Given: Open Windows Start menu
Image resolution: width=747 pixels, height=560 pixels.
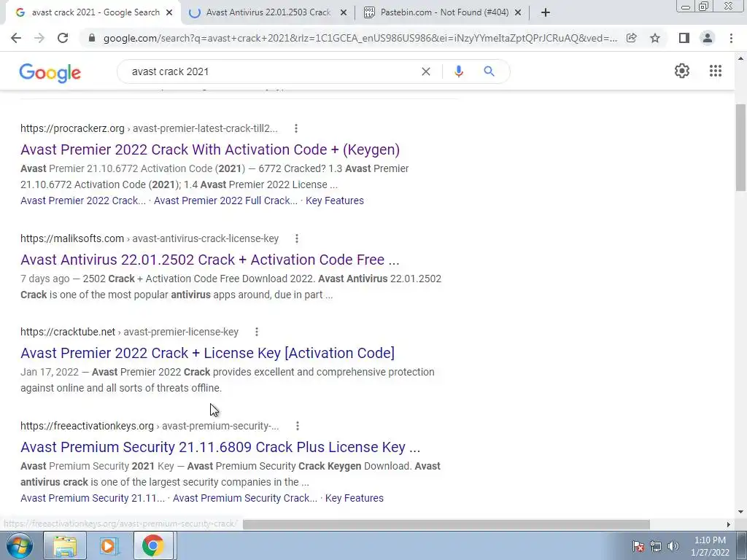Looking at the screenshot, I should (x=19, y=545).
